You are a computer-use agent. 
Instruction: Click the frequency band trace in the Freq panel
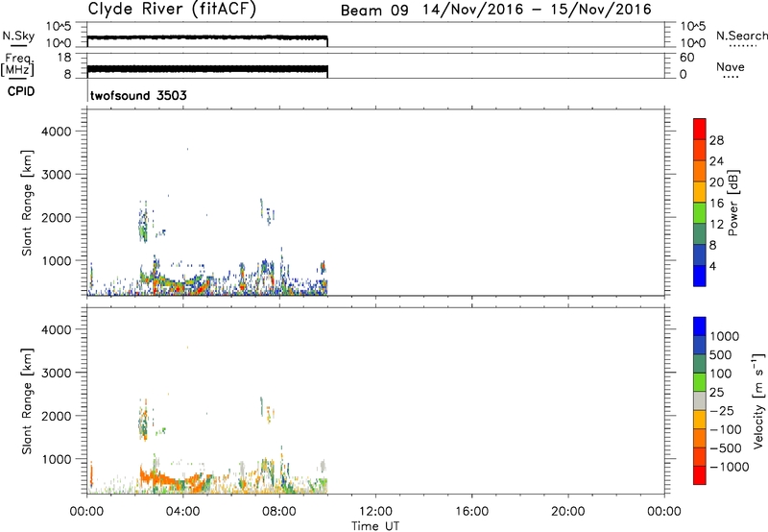click(207, 69)
